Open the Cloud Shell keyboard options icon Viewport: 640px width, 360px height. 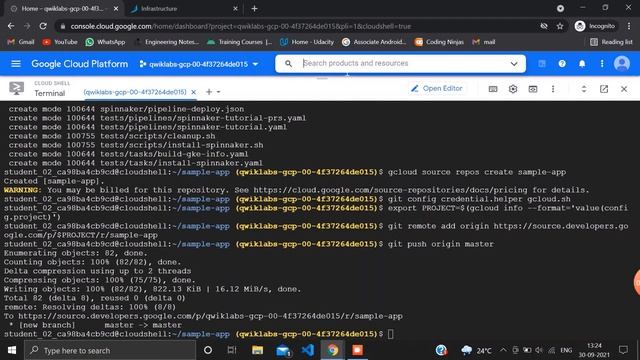pyautogui.click(x=493, y=89)
